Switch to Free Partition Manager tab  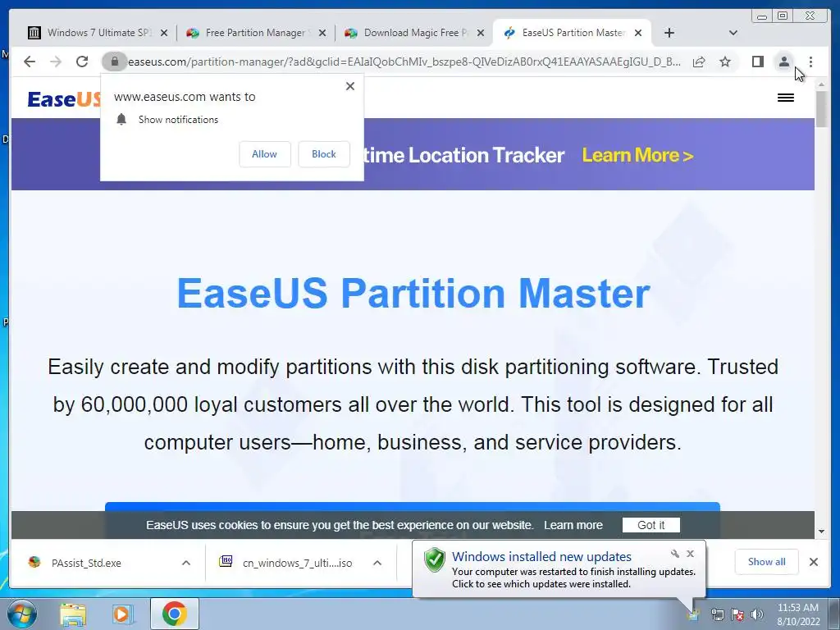pos(255,33)
